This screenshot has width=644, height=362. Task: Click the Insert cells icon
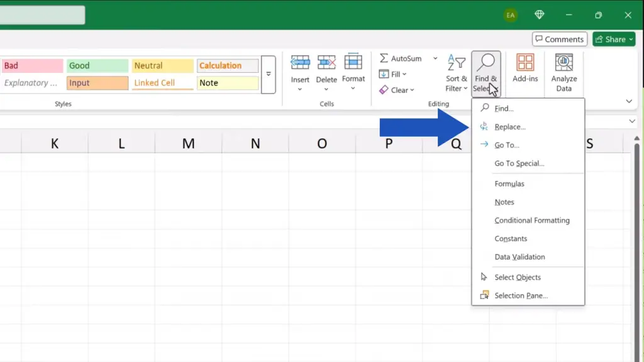pyautogui.click(x=300, y=63)
